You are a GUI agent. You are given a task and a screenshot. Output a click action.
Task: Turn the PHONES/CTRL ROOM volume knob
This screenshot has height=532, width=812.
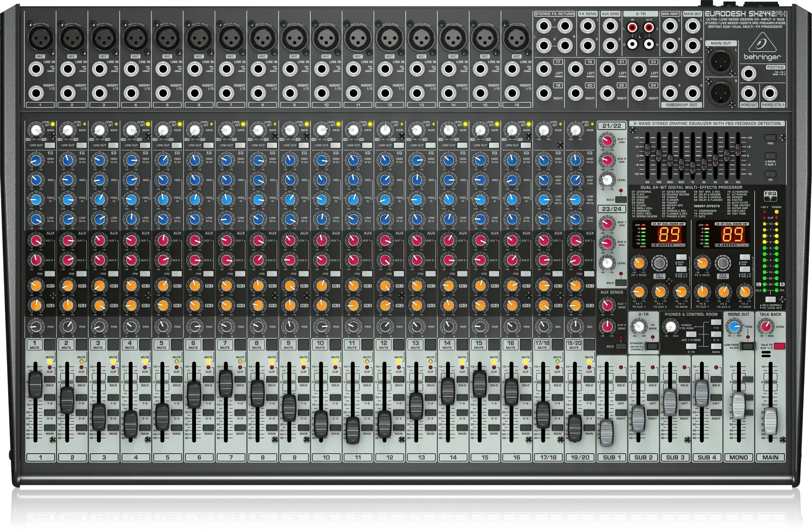(671, 327)
